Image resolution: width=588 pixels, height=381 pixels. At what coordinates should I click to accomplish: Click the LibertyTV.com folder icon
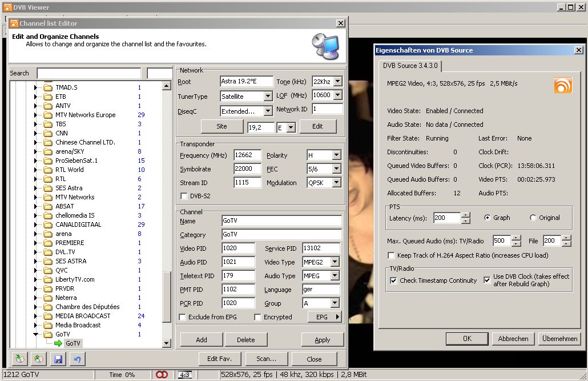point(47,280)
